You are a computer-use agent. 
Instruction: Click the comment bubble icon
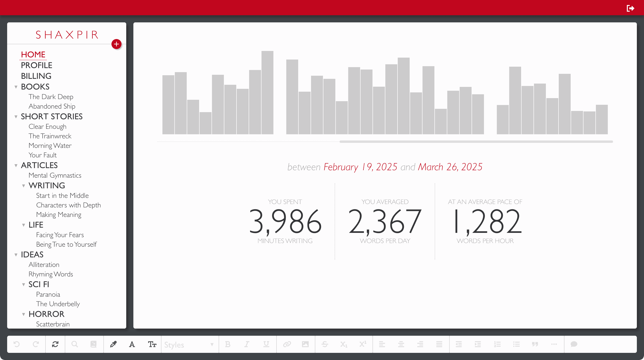pyautogui.click(x=574, y=344)
